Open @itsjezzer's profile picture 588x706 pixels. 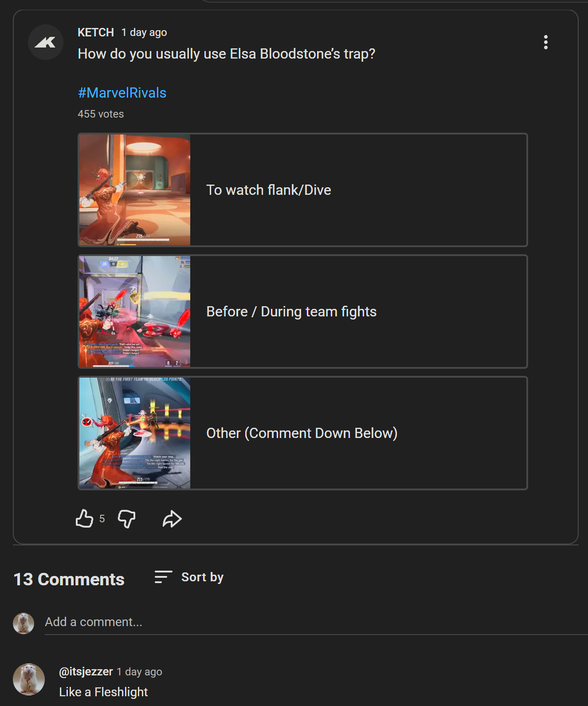coord(29,679)
